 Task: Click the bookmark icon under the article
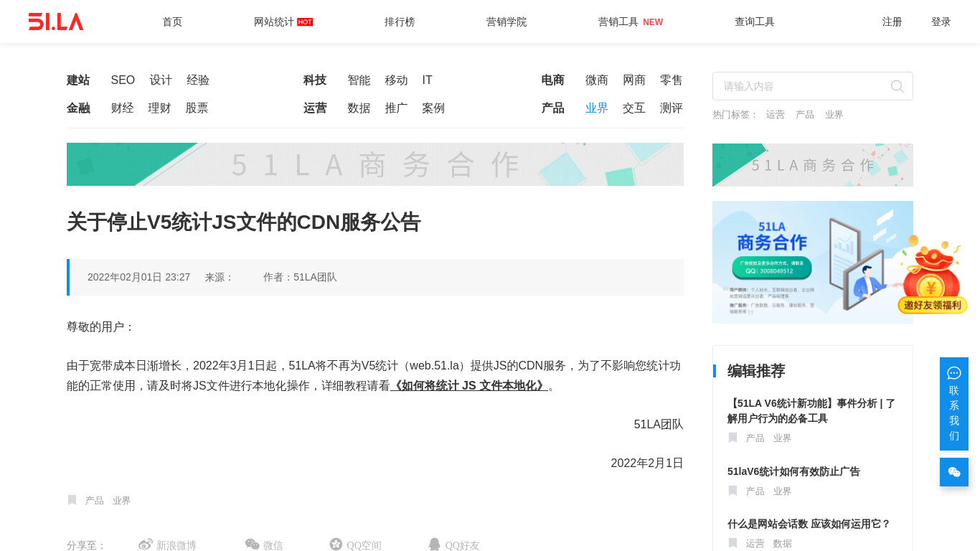(72, 500)
